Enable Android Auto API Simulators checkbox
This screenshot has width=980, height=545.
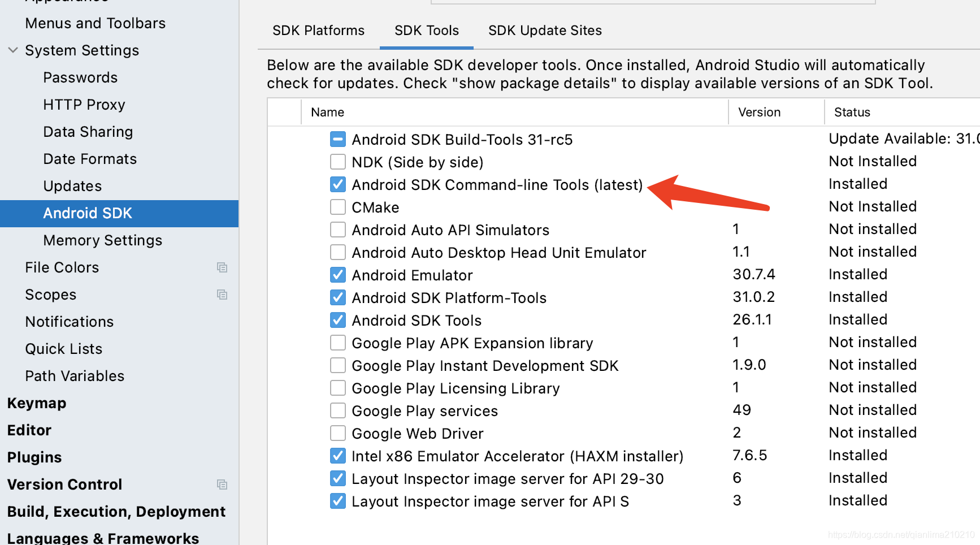pyautogui.click(x=338, y=230)
